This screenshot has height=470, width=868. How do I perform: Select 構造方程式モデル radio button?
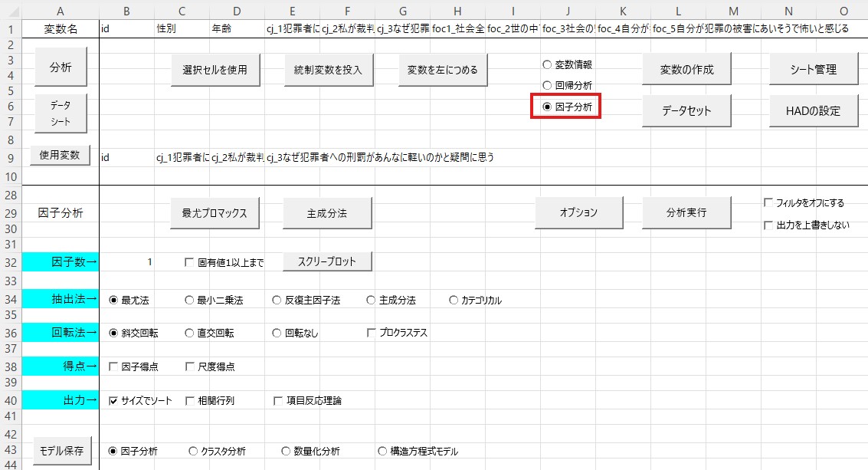point(382,452)
